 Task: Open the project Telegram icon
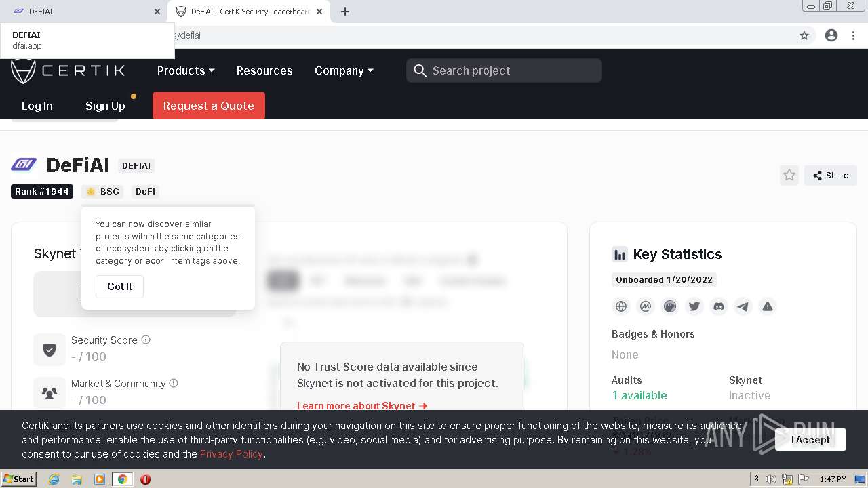(743, 306)
